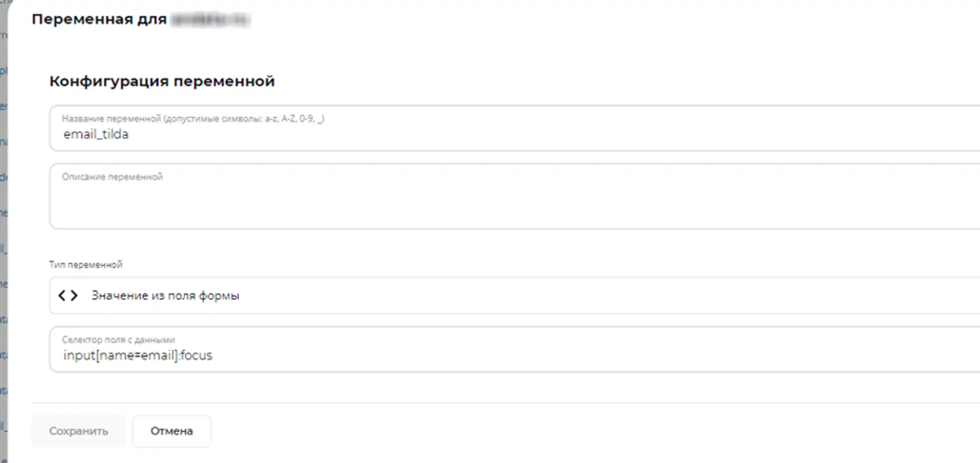Click the Конфигурация переменной heading
The height and width of the screenshot is (463, 980).
point(162,81)
